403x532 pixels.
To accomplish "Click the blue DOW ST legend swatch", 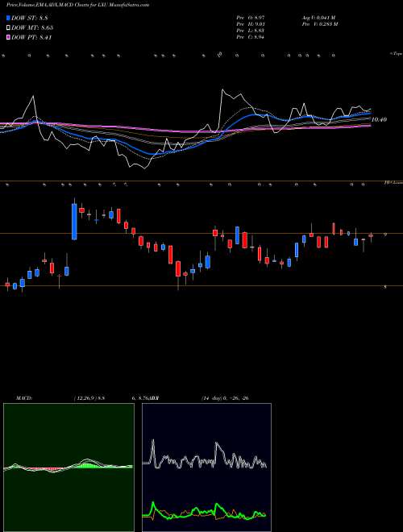I will [9, 18].
